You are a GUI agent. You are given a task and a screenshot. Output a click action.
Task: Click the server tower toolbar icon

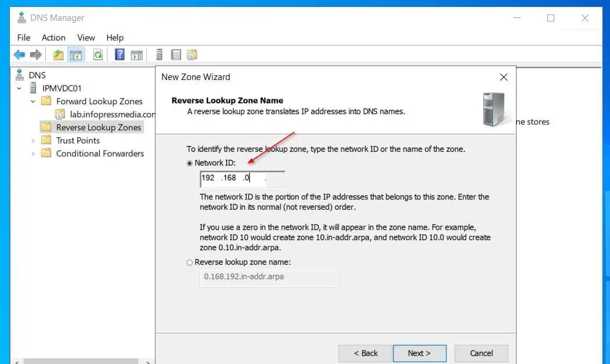[x=159, y=55]
